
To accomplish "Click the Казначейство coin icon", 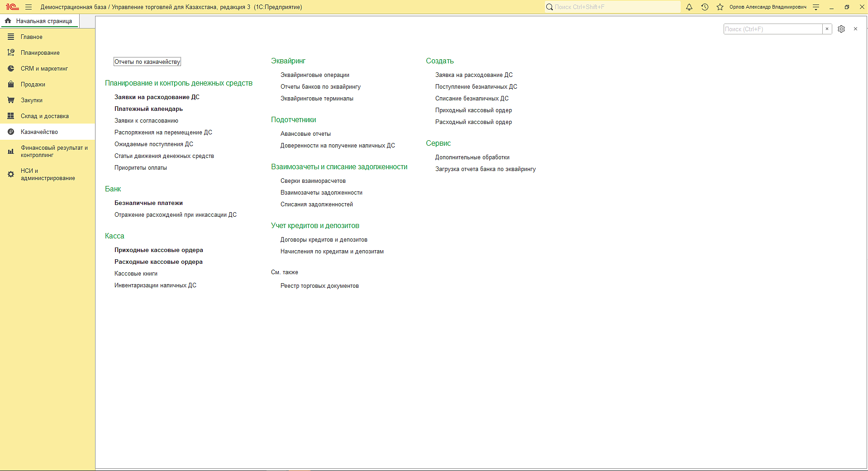I will (x=11, y=132).
